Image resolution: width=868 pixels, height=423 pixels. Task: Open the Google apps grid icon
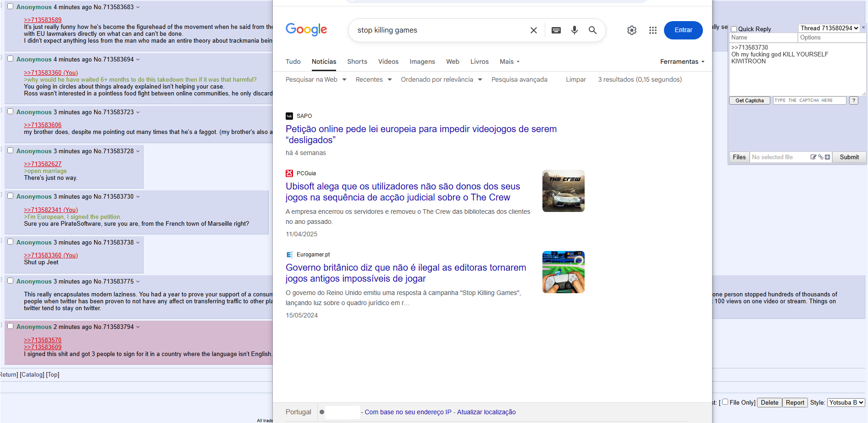(653, 30)
